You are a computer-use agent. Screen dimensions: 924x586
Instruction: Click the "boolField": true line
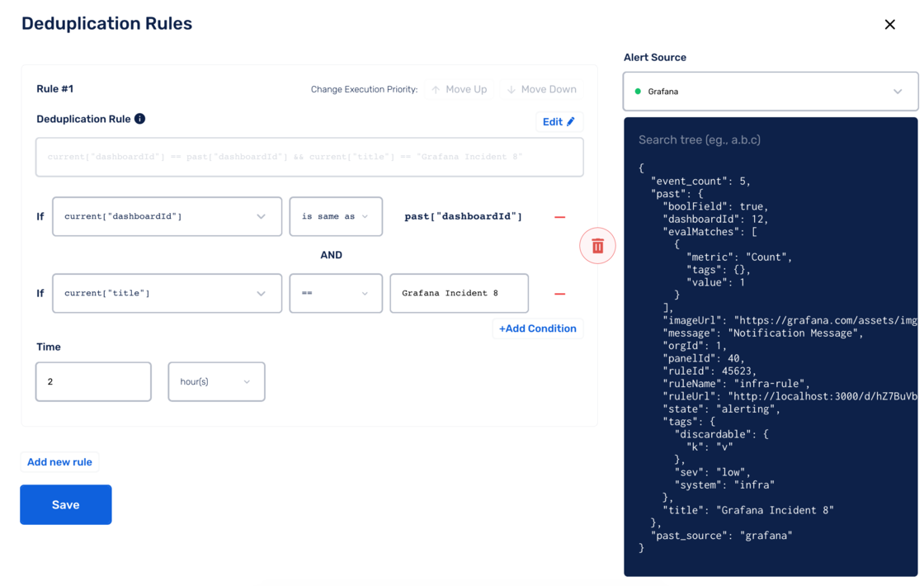tap(715, 206)
